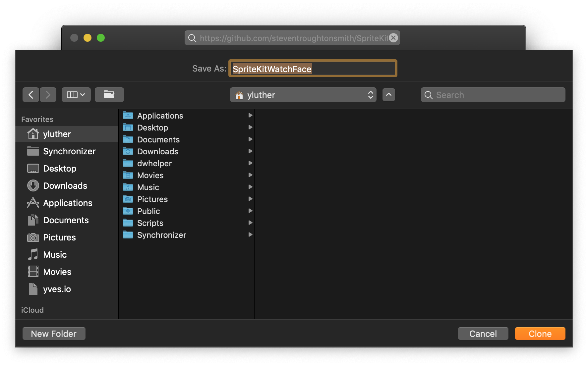Click the Music folder icon in file list

pyautogui.click(x=128, y=187)
